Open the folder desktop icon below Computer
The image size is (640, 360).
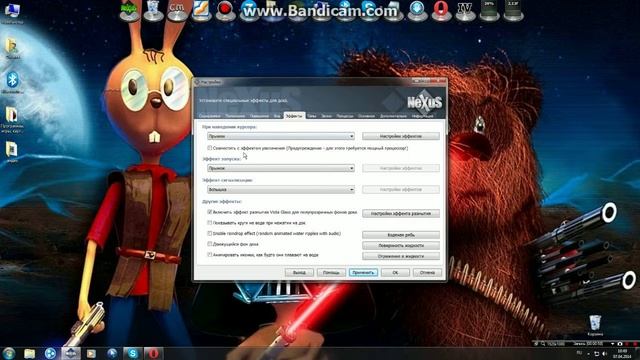[x=12, y=48]
